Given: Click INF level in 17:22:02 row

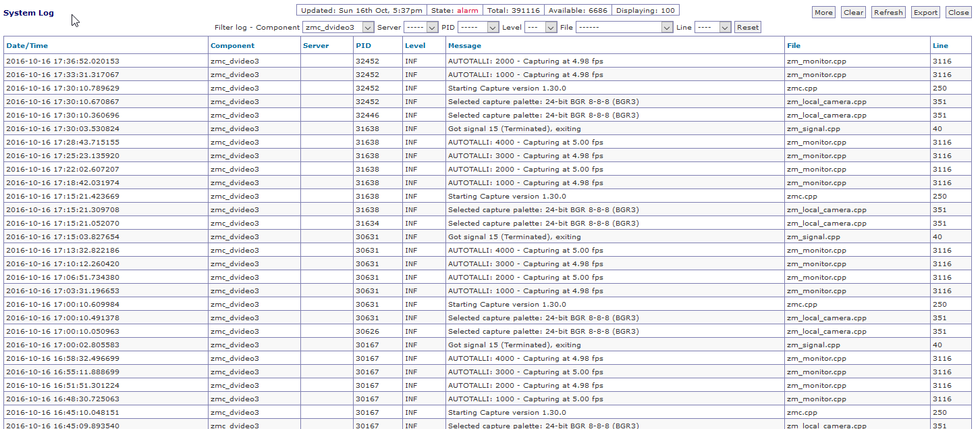Looking at the screenshot, I should point(412,170).
